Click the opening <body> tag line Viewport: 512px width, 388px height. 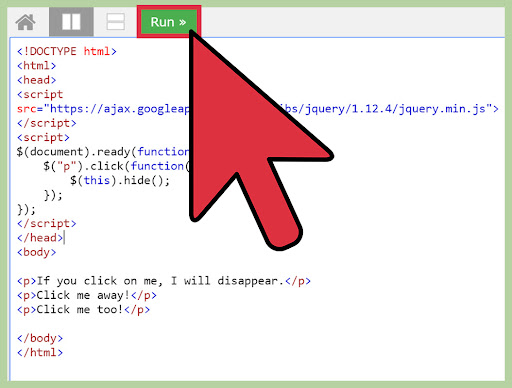pos(36,252)
